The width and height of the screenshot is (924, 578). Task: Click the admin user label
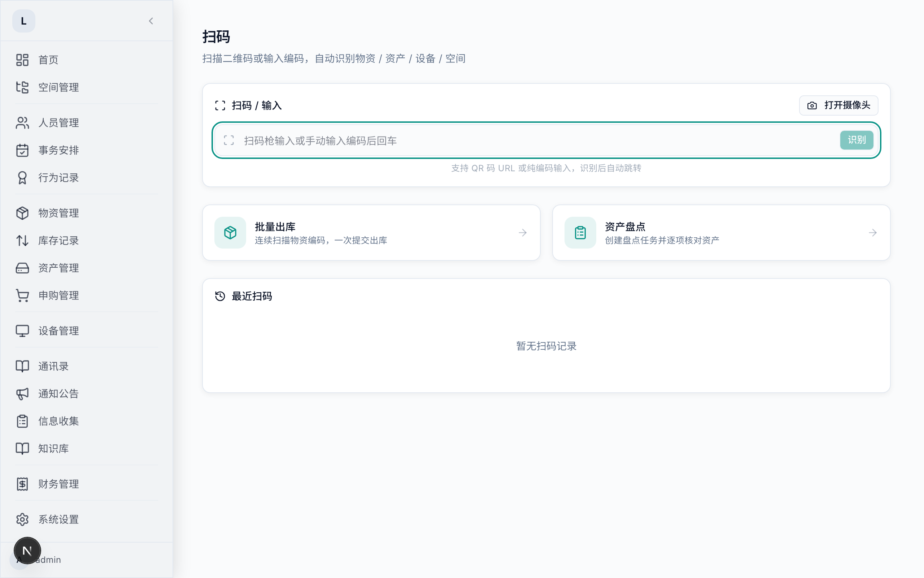tap(48, 560)
